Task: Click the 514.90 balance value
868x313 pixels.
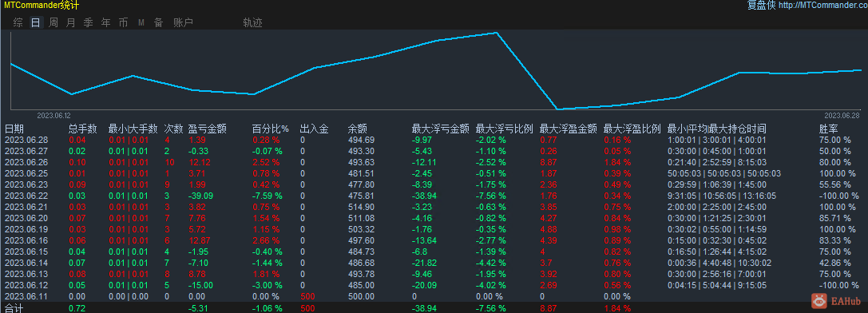Action: pyautogui.click(x=361, y=207)
